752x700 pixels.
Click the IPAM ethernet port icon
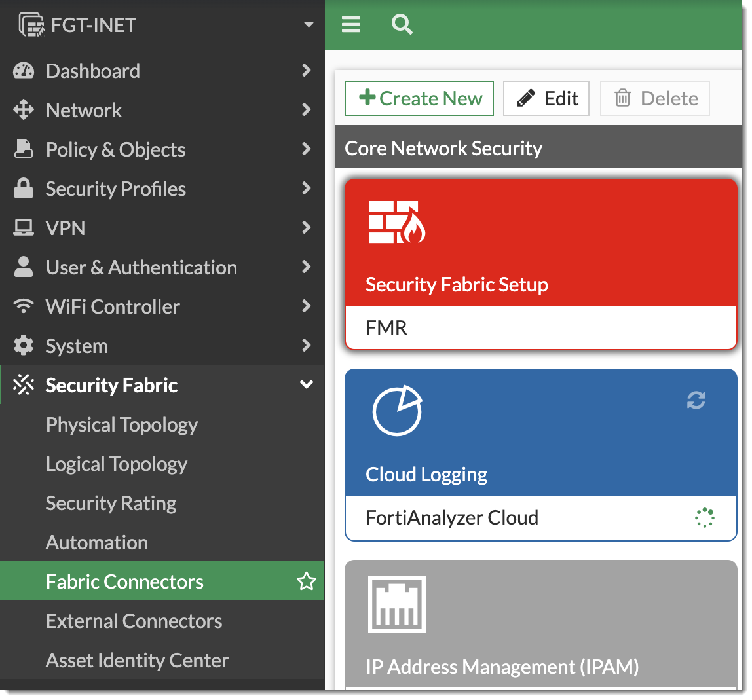point(396,604)
